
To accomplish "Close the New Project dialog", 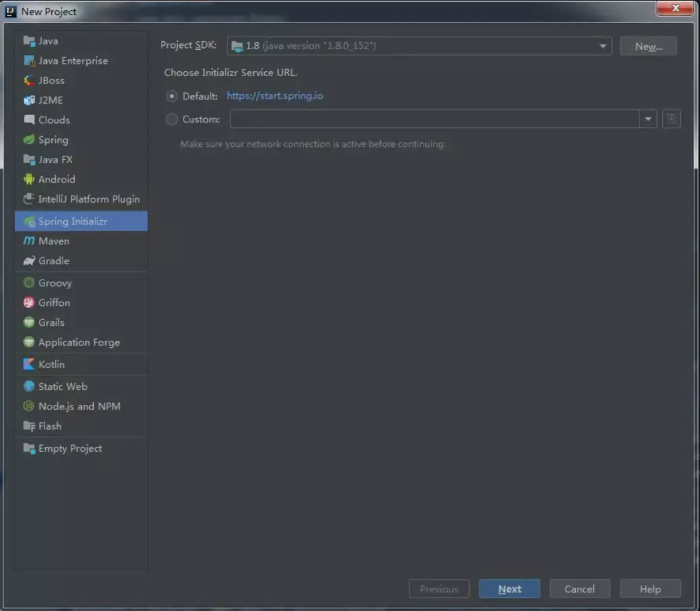I will tap(675, 8).
